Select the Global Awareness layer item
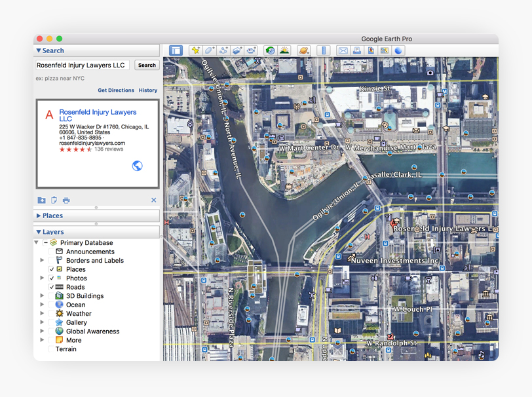 pos(92,331)
